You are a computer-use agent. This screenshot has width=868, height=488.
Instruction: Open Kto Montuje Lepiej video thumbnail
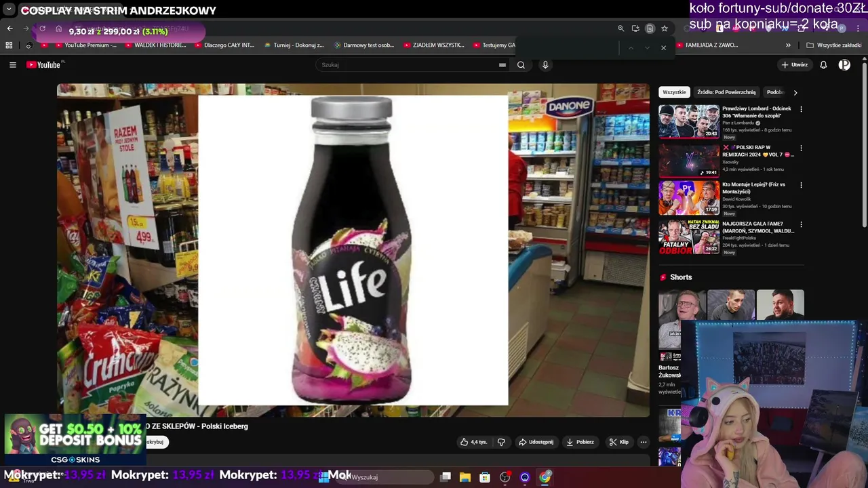click(x=689, y=197)
